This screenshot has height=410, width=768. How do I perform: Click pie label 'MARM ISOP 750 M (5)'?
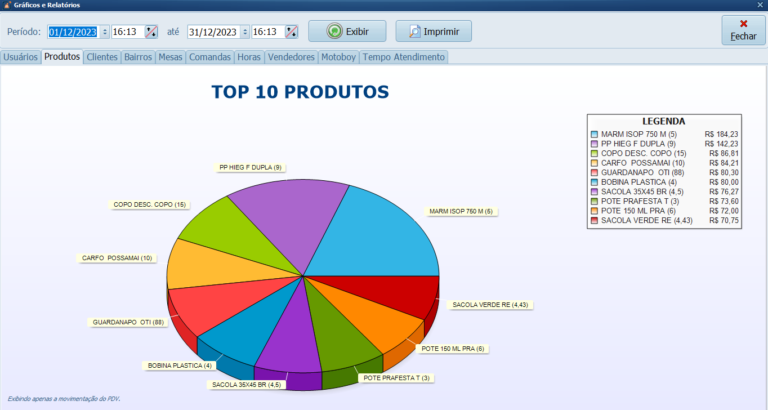click(x=461, y=212)
